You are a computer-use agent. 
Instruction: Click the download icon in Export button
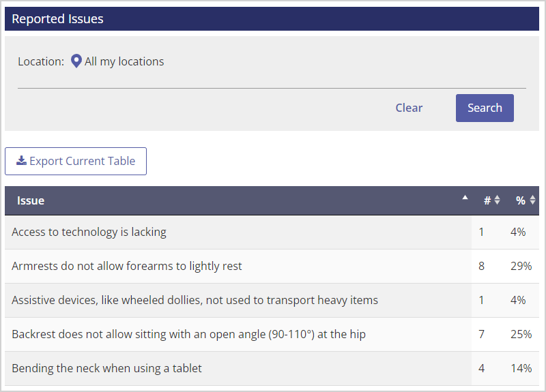coord(21,160)
